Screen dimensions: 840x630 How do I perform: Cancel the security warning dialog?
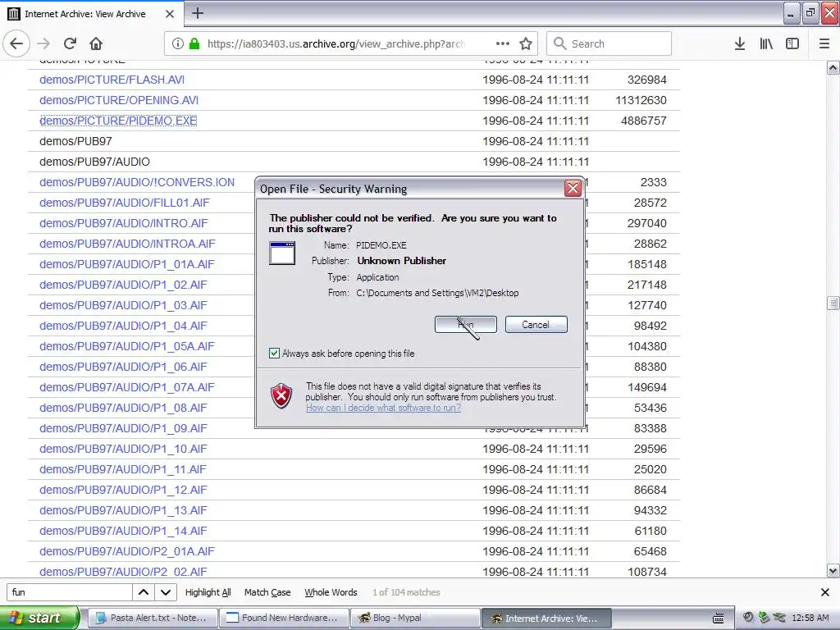(536, 324)
